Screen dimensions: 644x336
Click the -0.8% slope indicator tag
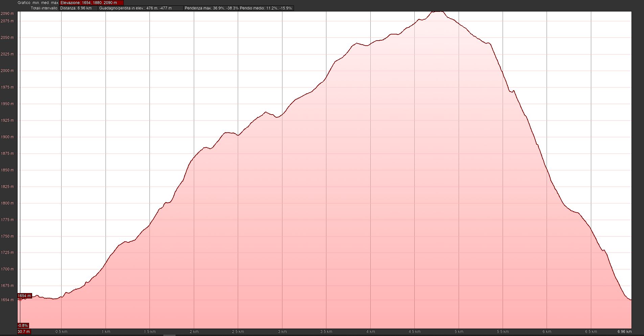23,326
